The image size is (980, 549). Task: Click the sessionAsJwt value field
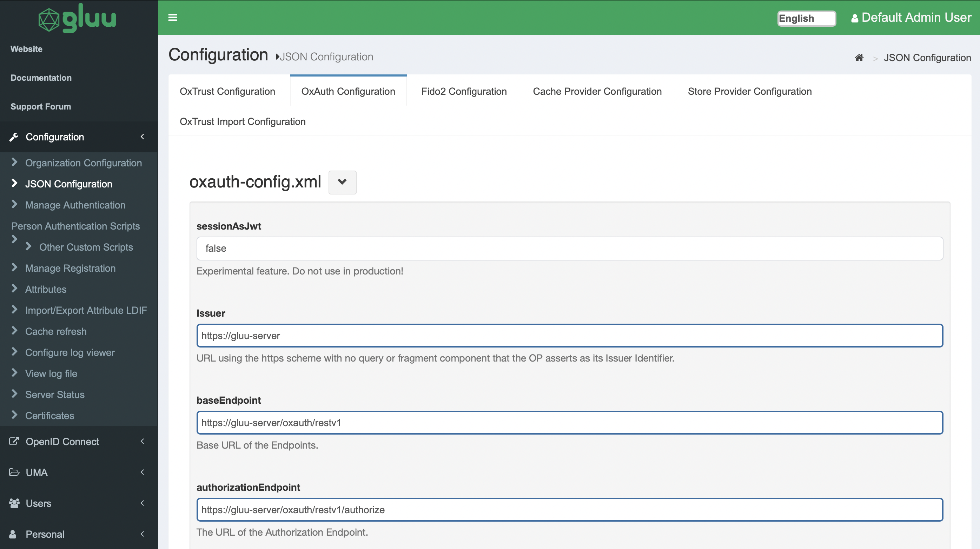point(569,248)
